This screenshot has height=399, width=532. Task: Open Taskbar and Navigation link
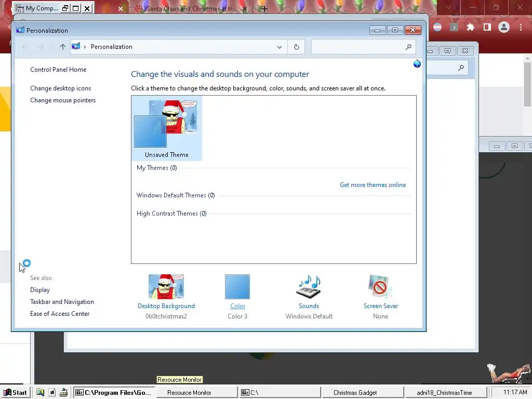click(62, 302)
